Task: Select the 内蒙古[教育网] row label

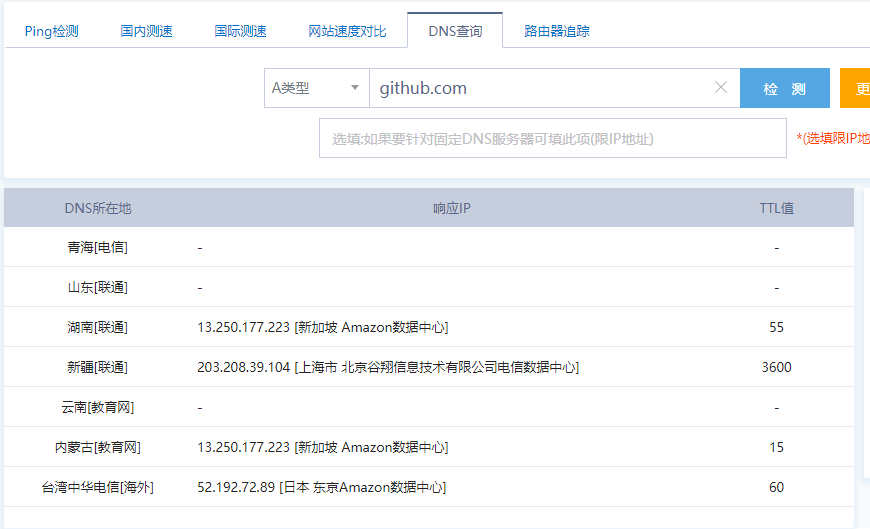Action: [98, 447]
